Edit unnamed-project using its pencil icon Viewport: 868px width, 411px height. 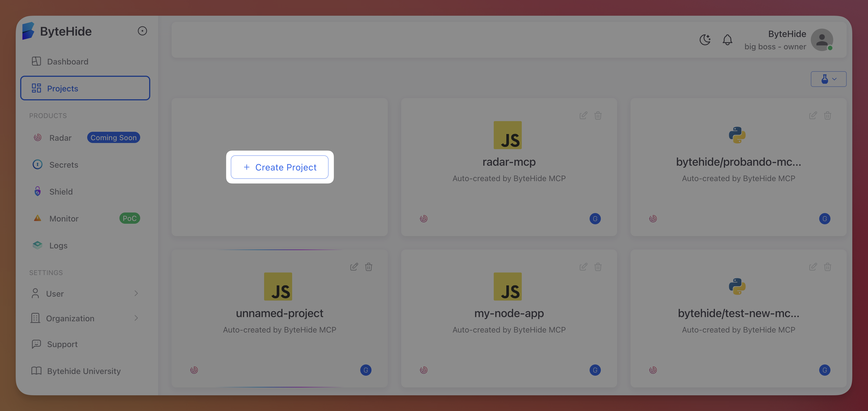(354, 266)
